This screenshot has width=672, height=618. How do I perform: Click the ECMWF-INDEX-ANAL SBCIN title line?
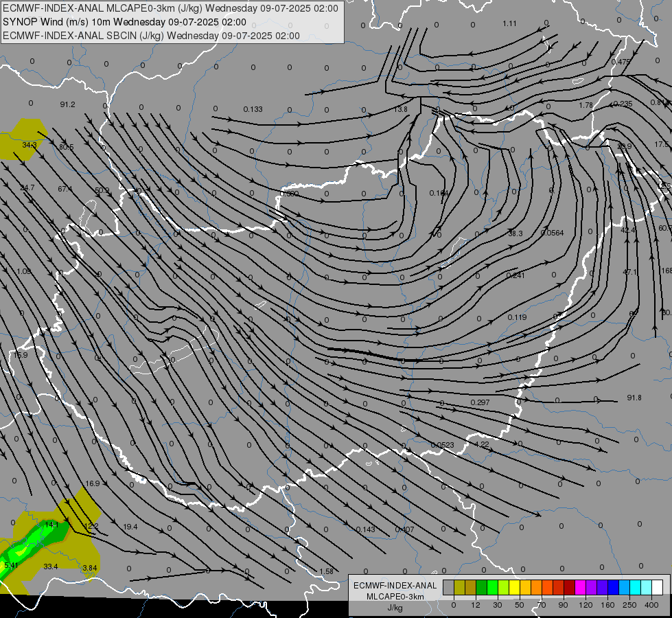(151, 36)
